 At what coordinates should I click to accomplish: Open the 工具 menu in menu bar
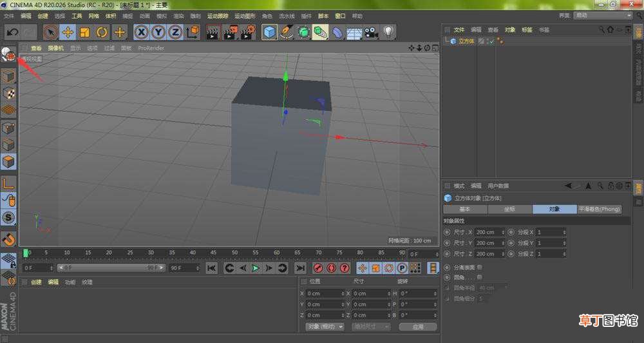pyautogui.click(x=77, y=16)
